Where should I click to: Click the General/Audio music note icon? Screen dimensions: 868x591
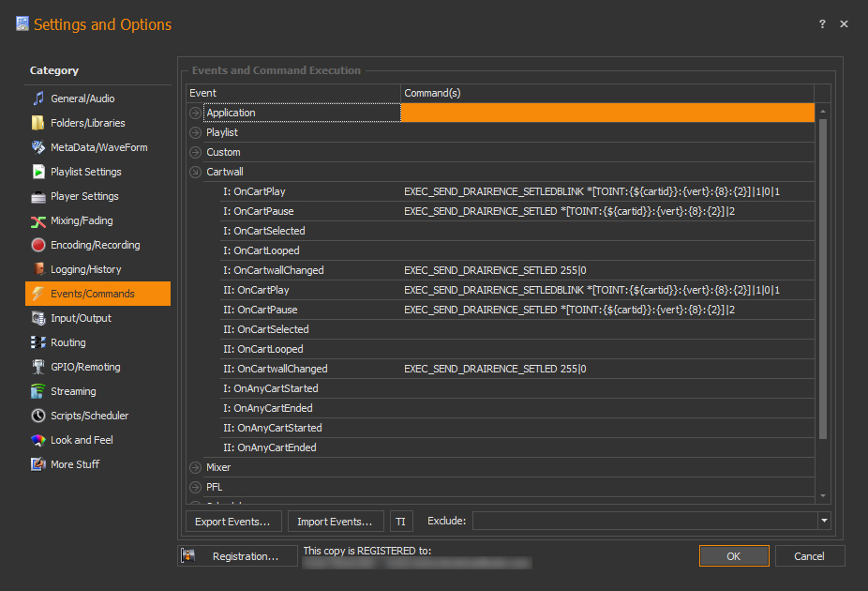(x=38, y=98)
